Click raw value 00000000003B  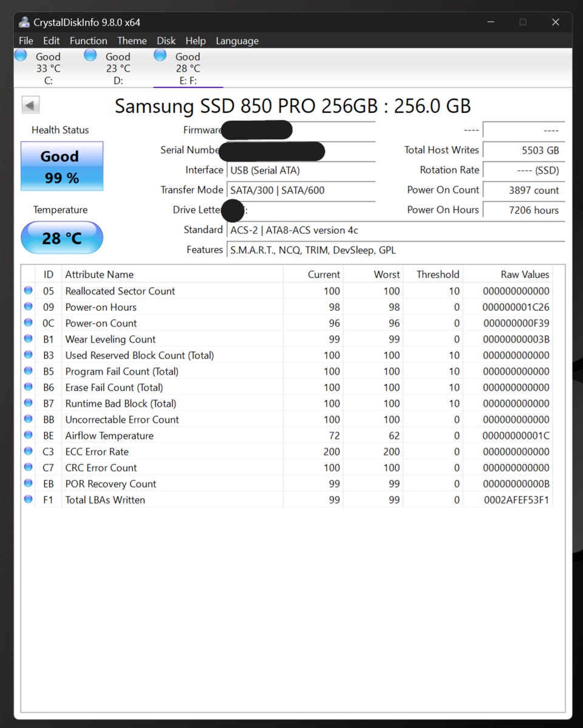tap(516, 339)
